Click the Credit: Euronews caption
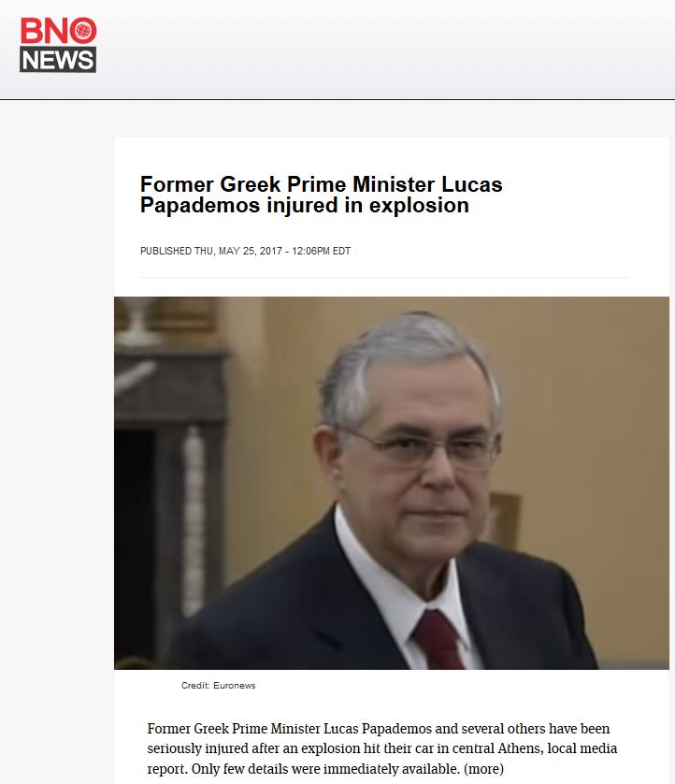 pyautogui.click(x=219, y=686)
